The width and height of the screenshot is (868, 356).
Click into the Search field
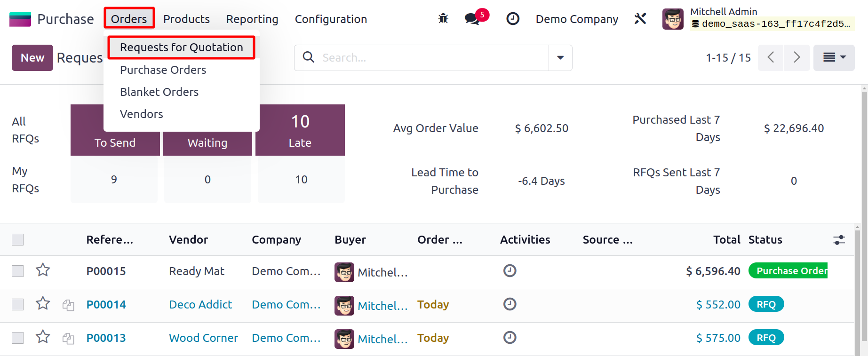click(x=433, y=58)
